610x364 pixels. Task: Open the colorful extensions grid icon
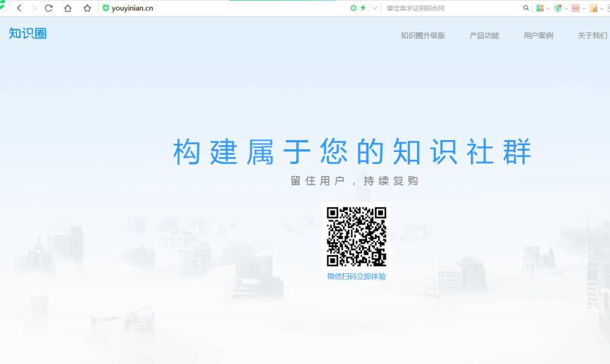tap(540, 8)
